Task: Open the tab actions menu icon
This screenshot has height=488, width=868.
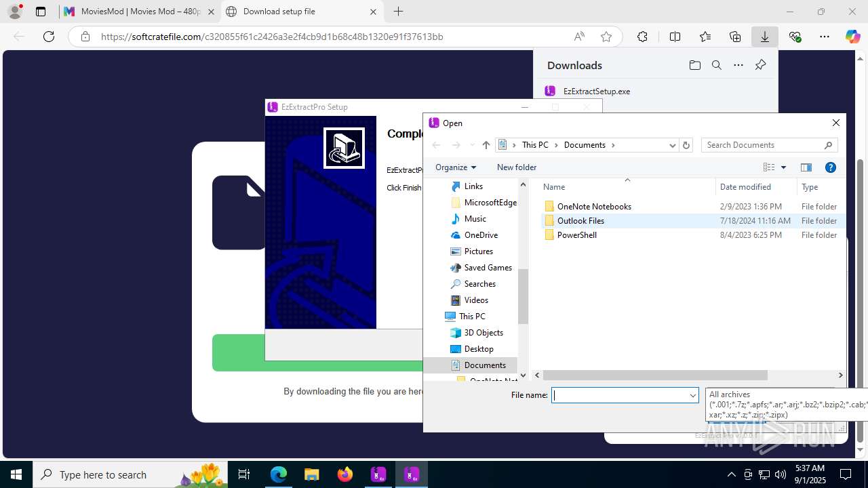Action: pyautogui.click(x=41, y=12)
